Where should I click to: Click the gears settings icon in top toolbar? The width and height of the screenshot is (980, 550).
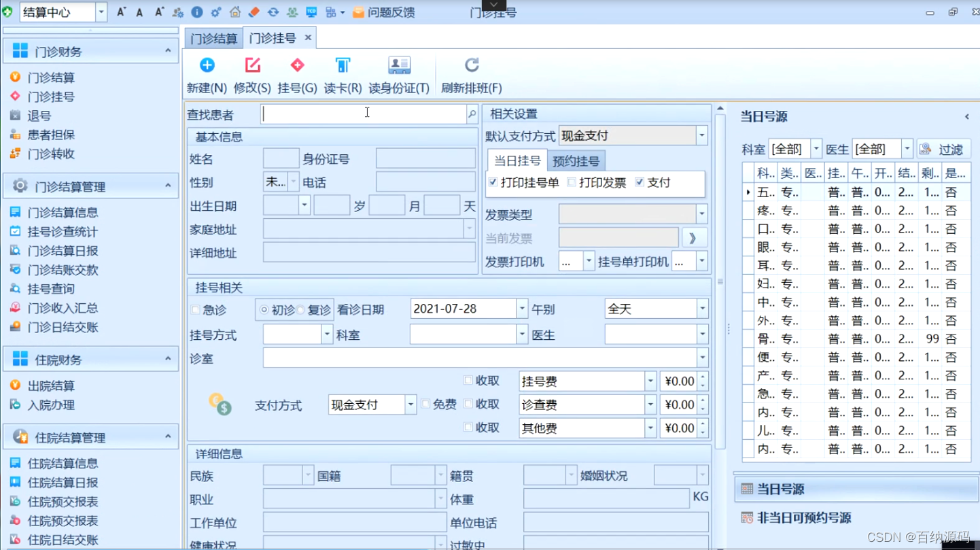[216, 12]
